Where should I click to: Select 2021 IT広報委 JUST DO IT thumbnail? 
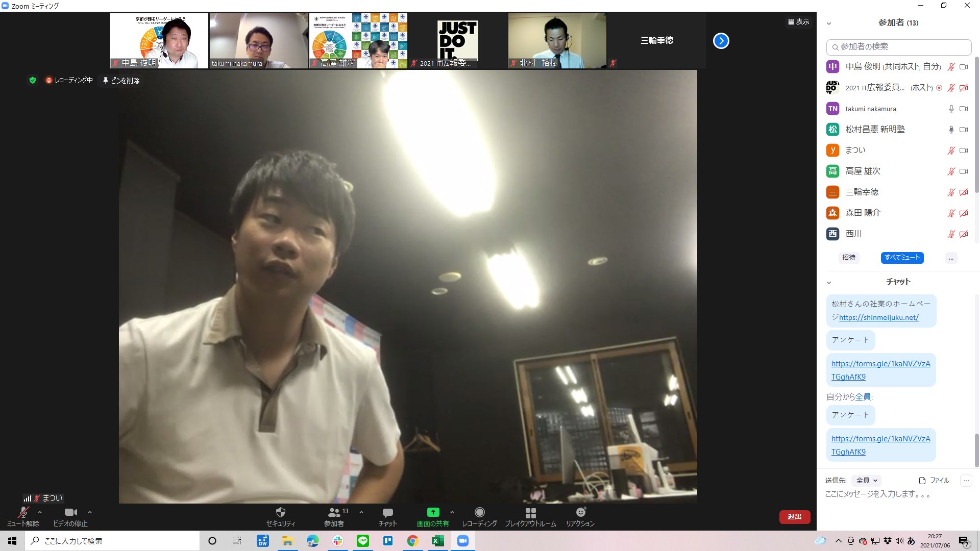coord(458,41)
